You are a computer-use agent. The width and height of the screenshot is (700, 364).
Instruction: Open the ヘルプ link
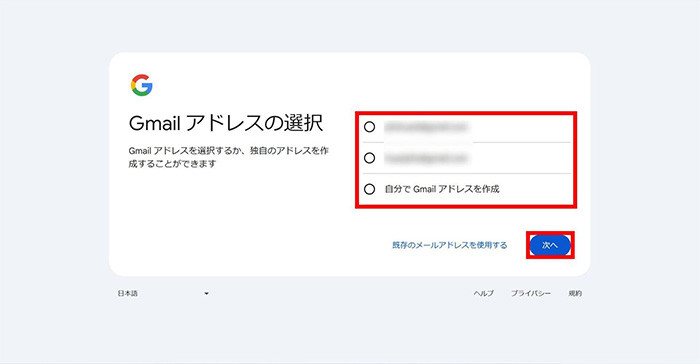pos(483,293)
